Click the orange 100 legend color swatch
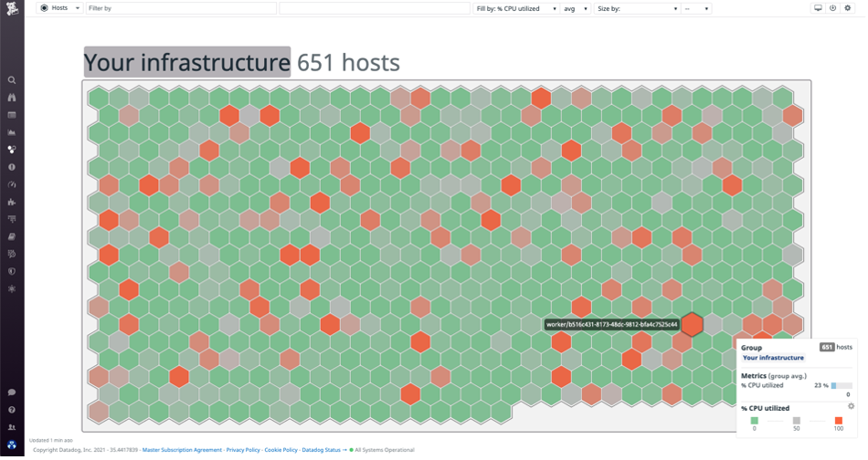The width and height of the screenshot is (868, 460). click(x=838, y=421)
